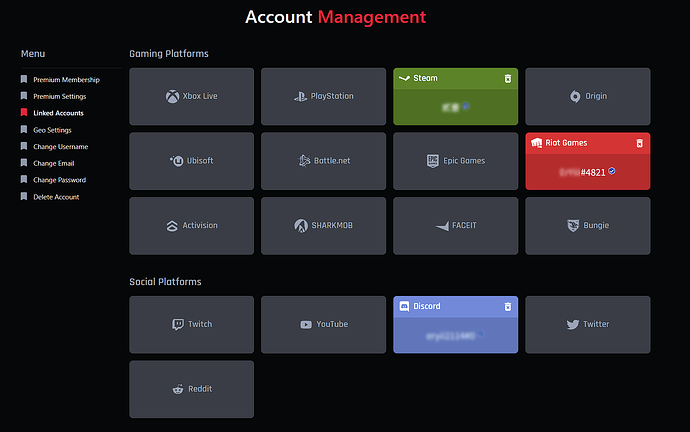
Task: Link a Ubisoft account
Action: click(x=191, y=161)
